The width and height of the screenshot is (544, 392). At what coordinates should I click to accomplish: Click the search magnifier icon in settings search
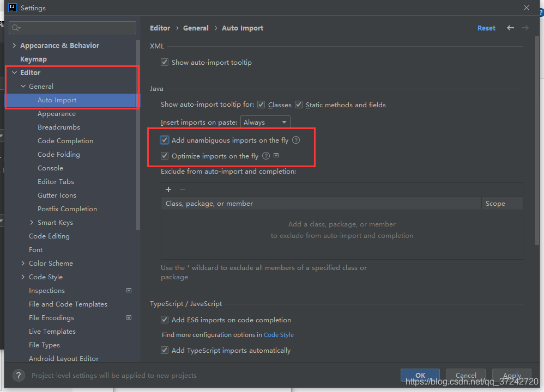click(x=16, y=28)
